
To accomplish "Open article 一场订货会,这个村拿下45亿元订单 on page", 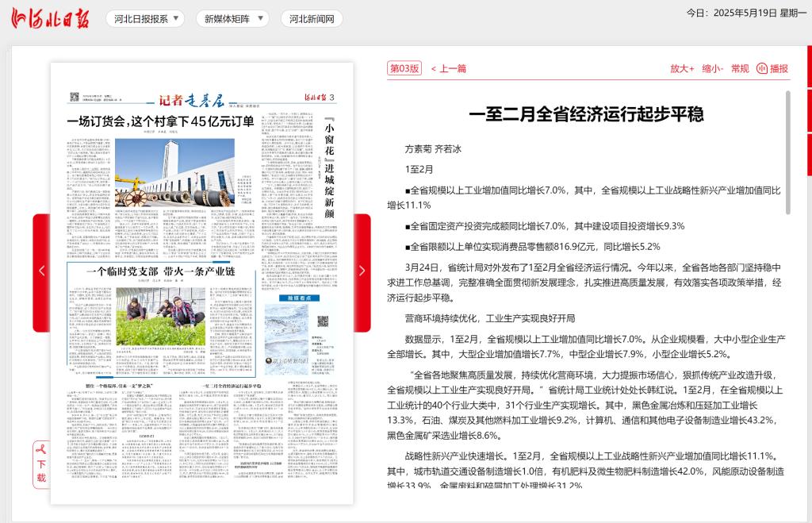I will point(160,121).
